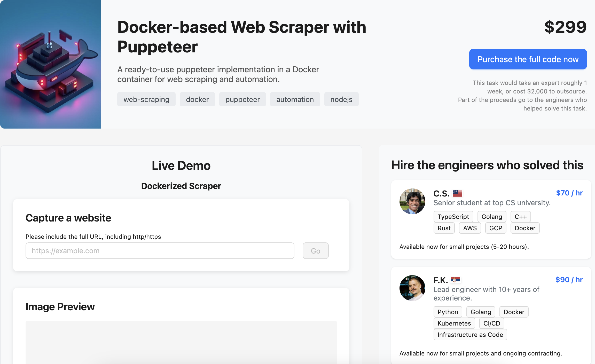The width and height of the screenshot is (595, 364).
Task: Click the Rust skill badge
Action: (x=444, y=228)
